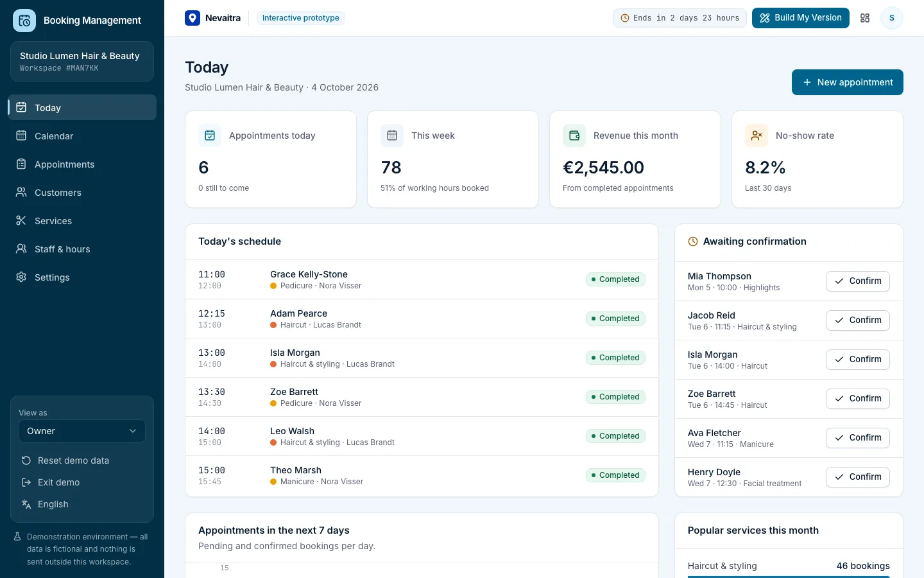
Task: Click the checkmark icon for Mia Thompson
Action: click(839, 281)
